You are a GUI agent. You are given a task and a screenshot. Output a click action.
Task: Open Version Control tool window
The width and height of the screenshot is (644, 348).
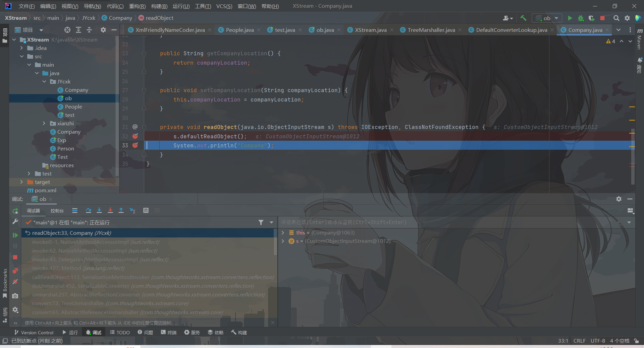[34, 333]
